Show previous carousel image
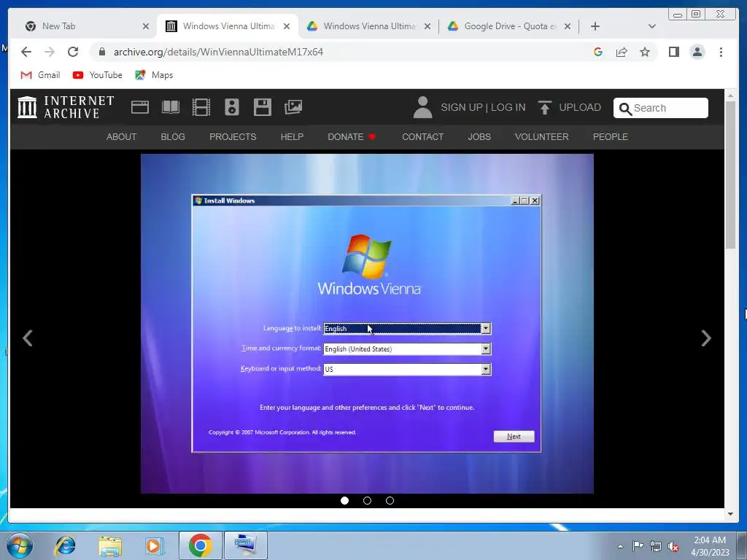The image size is (747, 560). coord(28,338)
